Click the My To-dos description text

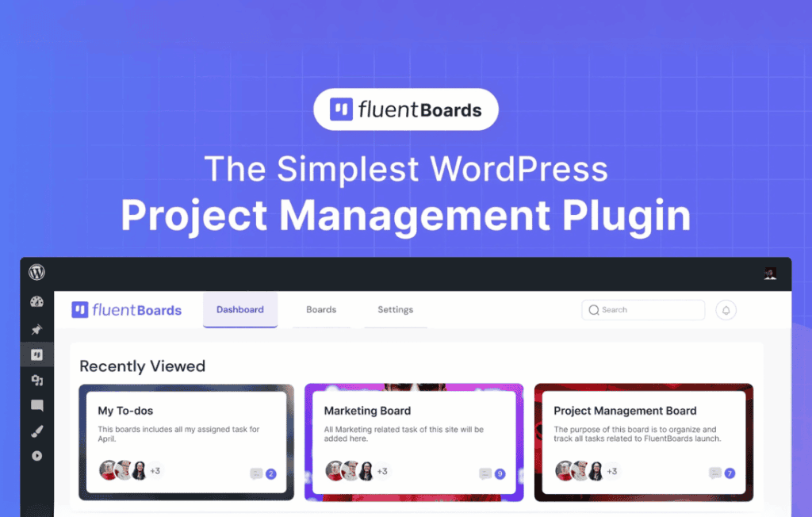(178, 434)
